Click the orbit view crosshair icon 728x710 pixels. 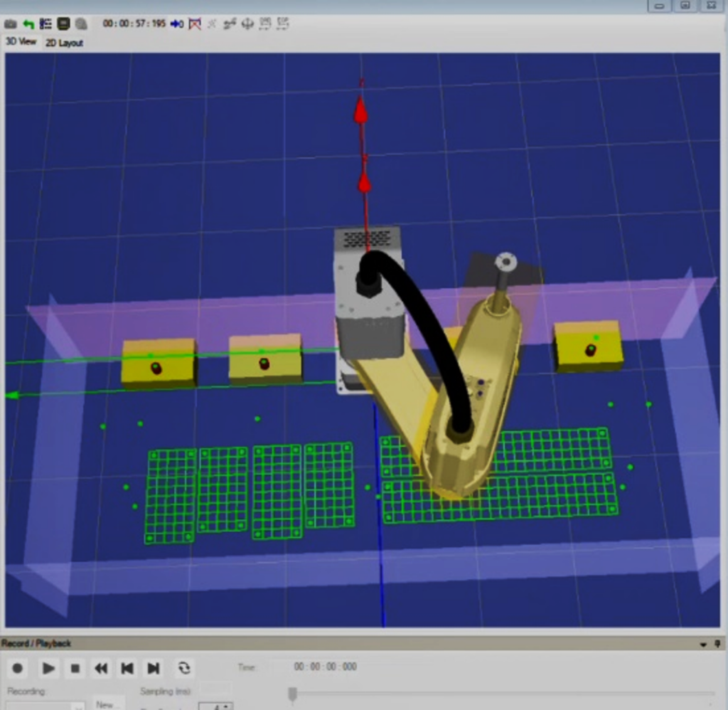click(x=247, y=23)
